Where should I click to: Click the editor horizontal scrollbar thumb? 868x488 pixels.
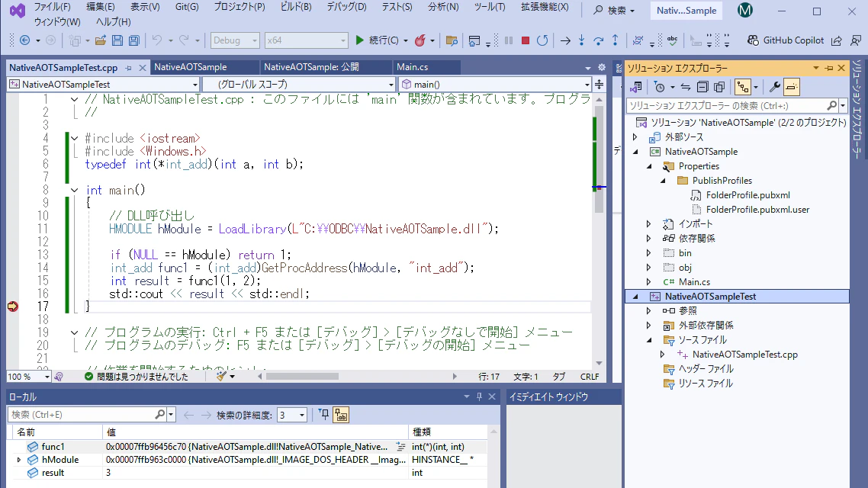tap(302, 377)
